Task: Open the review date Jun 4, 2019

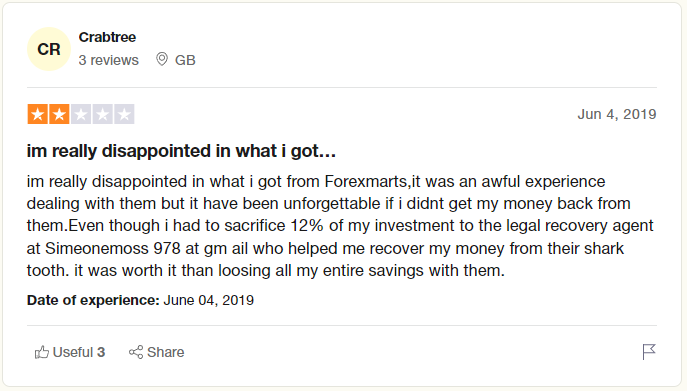Action: click(x=616, y=114)
